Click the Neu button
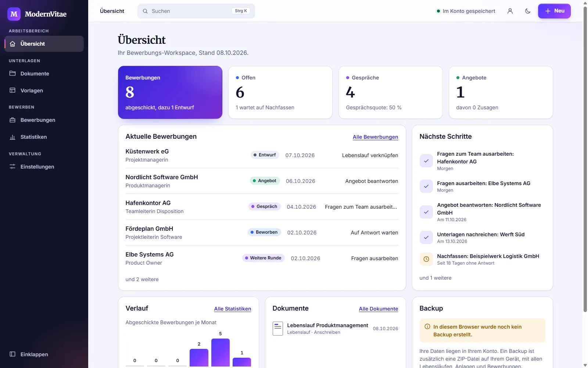The width and height of the screenshot is (588, 368). [x=554, y=11]
